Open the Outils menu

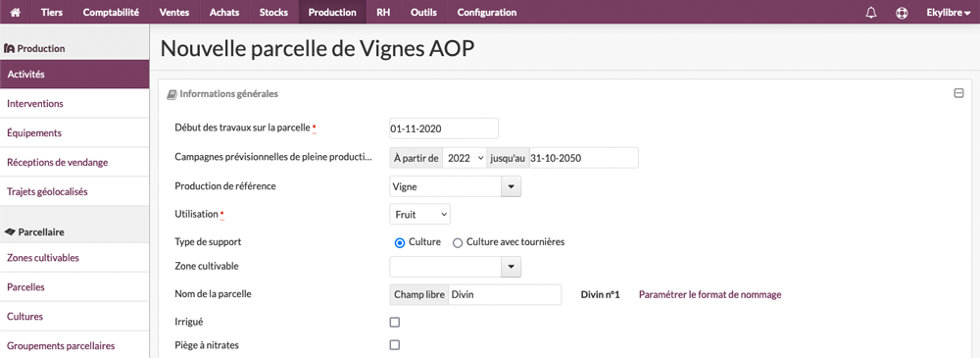[x=423, y=12]
